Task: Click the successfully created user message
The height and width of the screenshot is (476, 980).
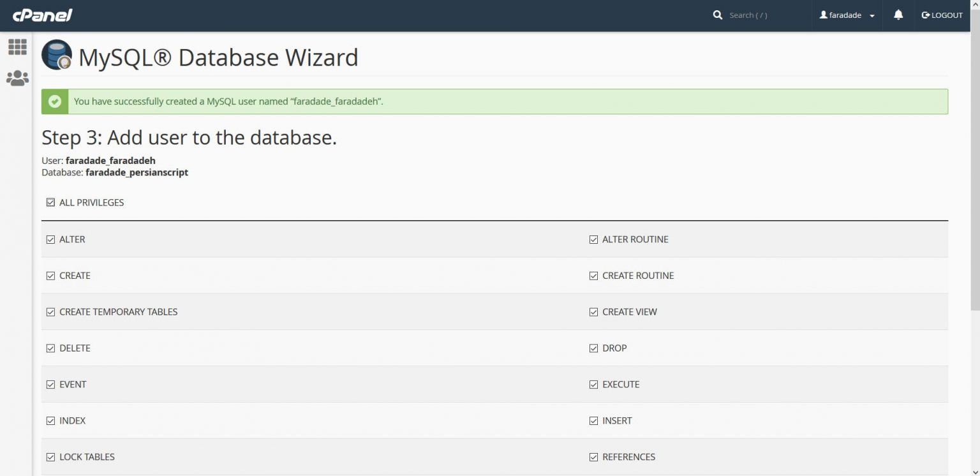Action: click(x=228, y=101)
